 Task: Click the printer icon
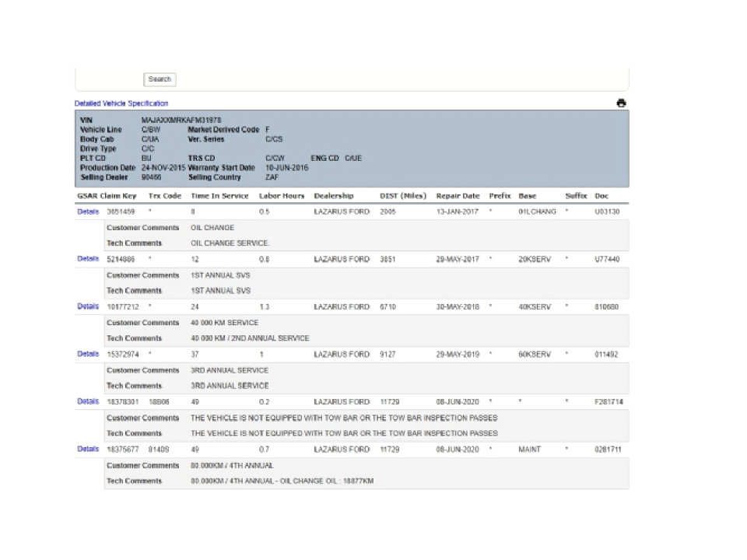(621, 103)
